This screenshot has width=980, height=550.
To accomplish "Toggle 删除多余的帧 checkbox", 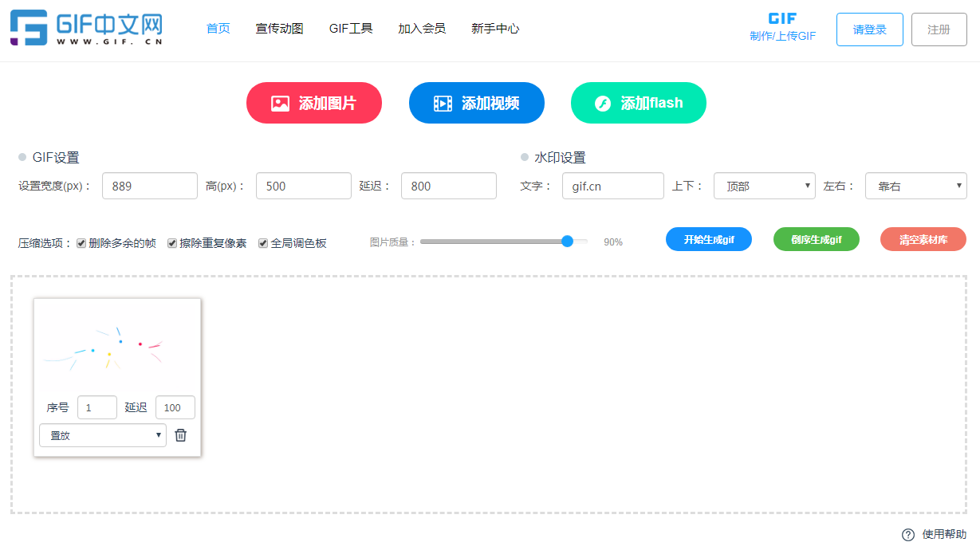I will (x=81, y=243).
